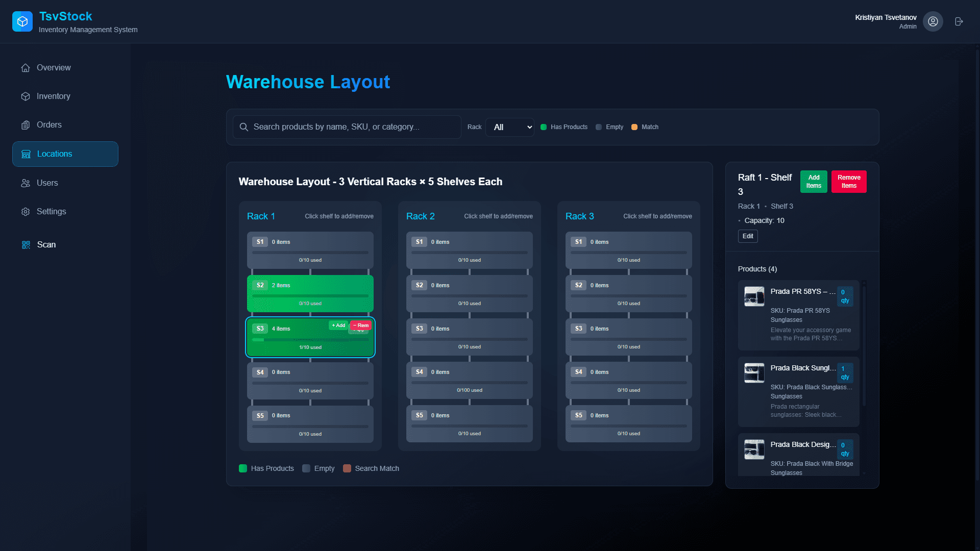Select shelf S2 in Rack 1

310,294
